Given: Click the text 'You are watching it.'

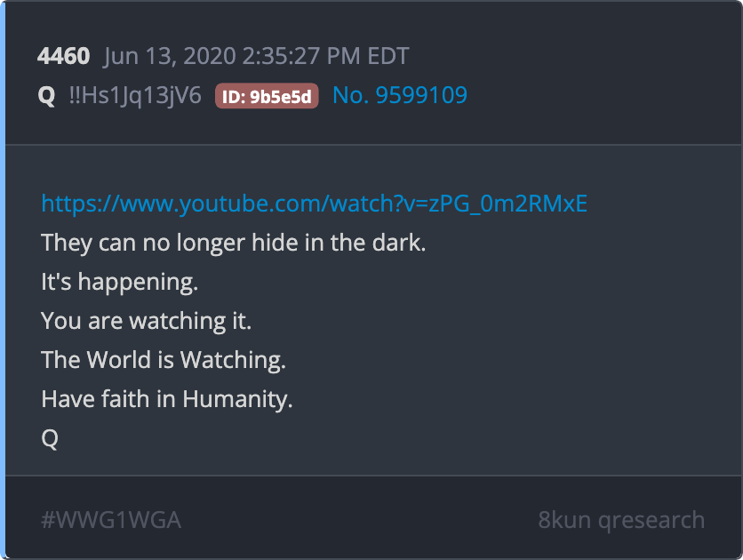Looking at the screenshot, I should (146, 321).
